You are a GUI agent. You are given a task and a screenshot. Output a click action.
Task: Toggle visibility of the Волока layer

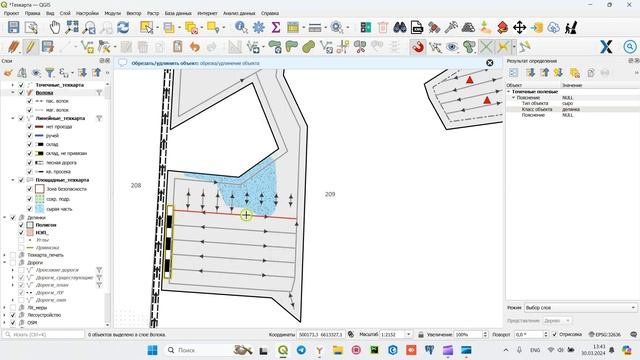pyautogui.click(x=21, y=93)
